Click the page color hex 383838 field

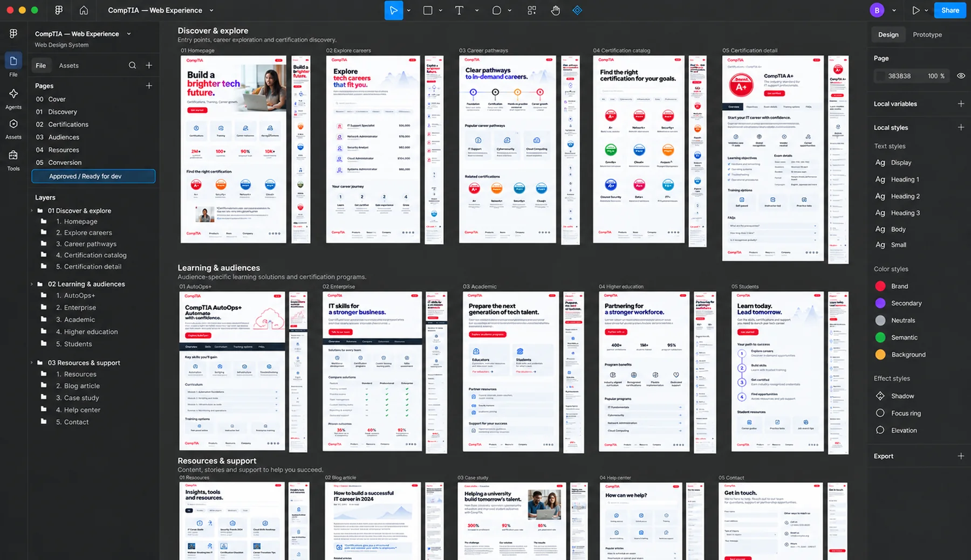(x=900, y=76)
